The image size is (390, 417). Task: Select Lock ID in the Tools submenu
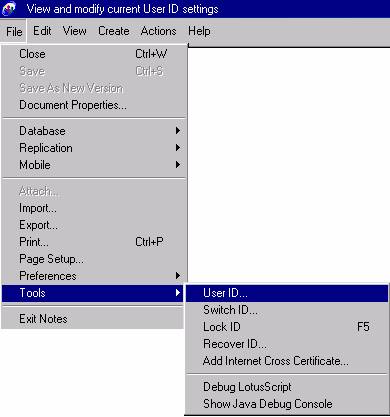(x=287, y=327)
